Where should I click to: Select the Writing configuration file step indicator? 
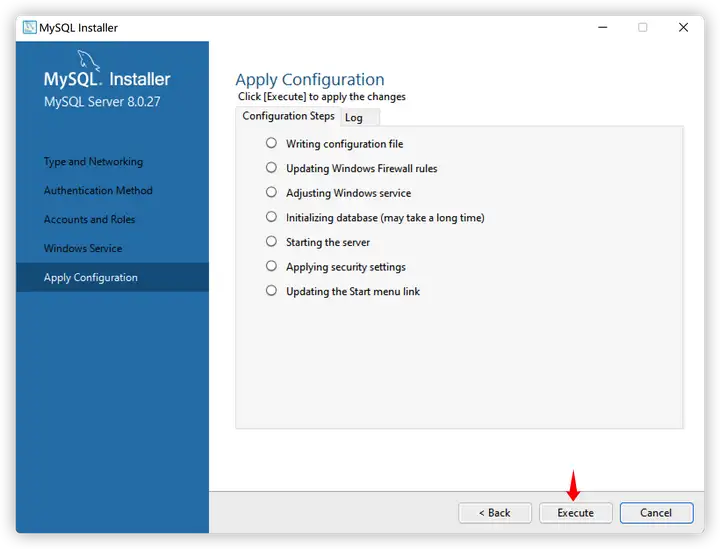[271, 143]
